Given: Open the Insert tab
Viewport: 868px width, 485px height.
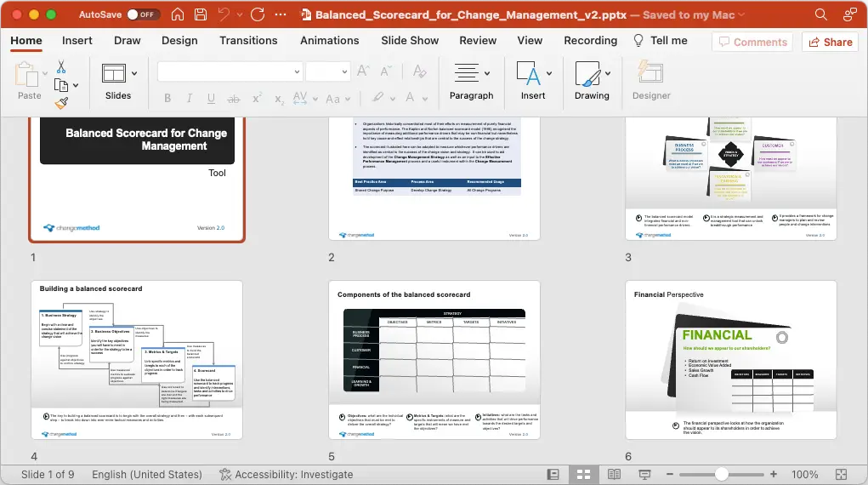Looking at the screenshot, I should pos(77,41).
